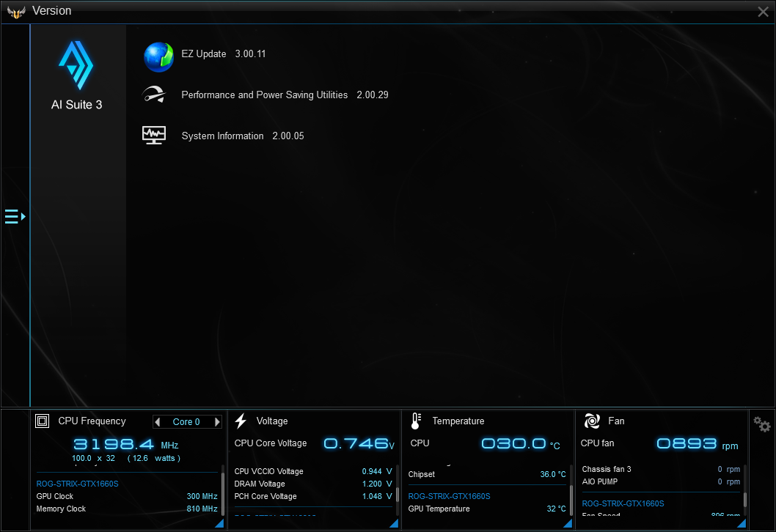Expand the CPU Frequency panel corner triangle
Viewport: 776px width, 532px height.
220,523
